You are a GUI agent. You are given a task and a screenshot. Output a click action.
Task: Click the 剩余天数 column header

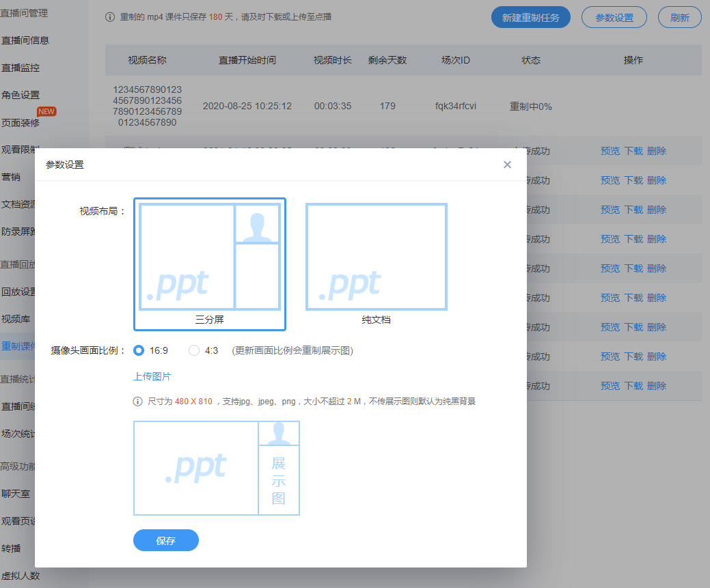[x=387, y=60]
